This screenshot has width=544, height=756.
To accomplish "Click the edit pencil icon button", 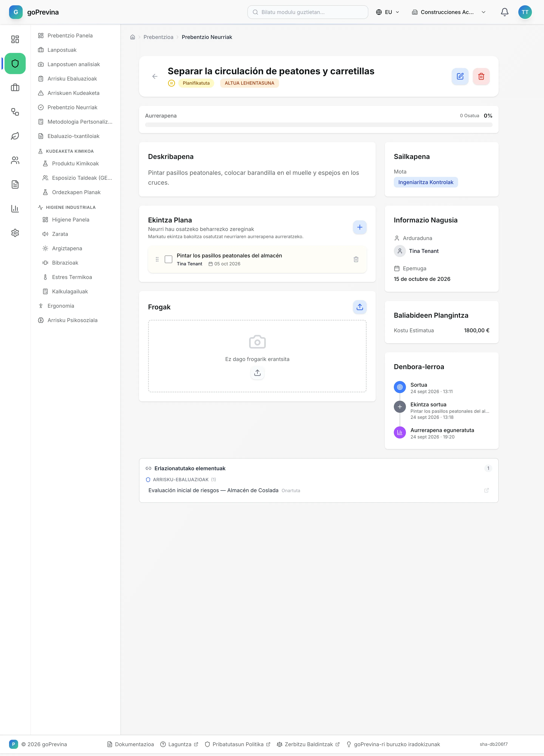I will pyautogui.click(x=460, y=76).
